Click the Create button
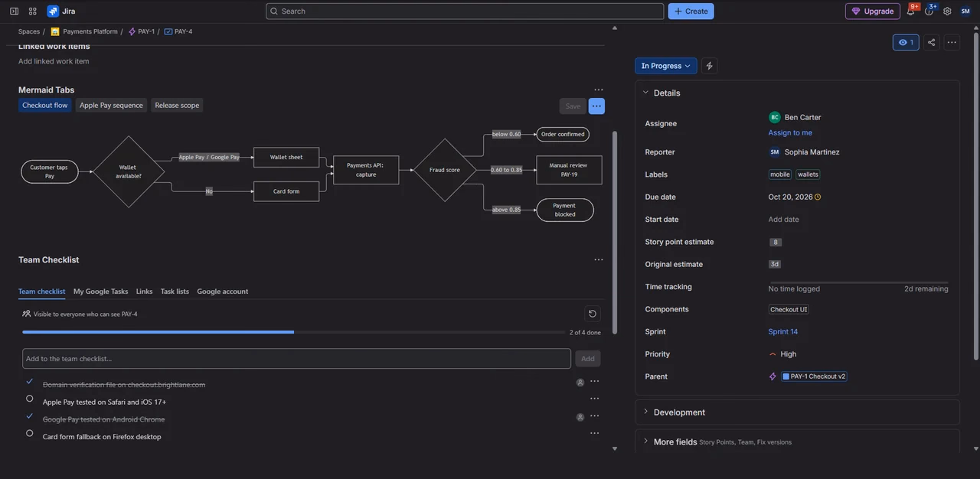 point(691,11)
